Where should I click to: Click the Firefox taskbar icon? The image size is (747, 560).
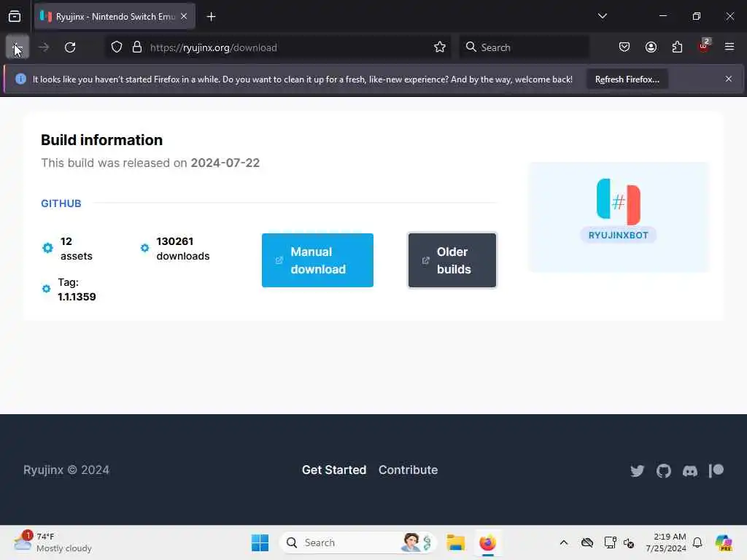(487, 542)
